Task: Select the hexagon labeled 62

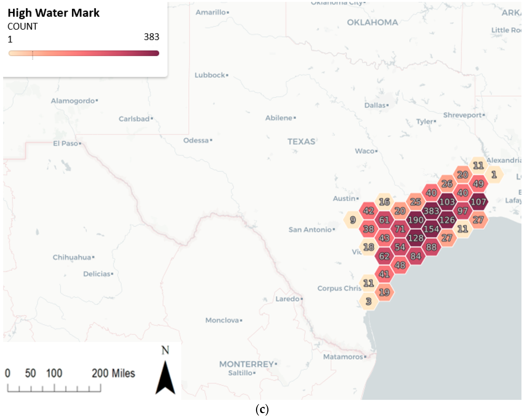Action: tap(384, 256)
